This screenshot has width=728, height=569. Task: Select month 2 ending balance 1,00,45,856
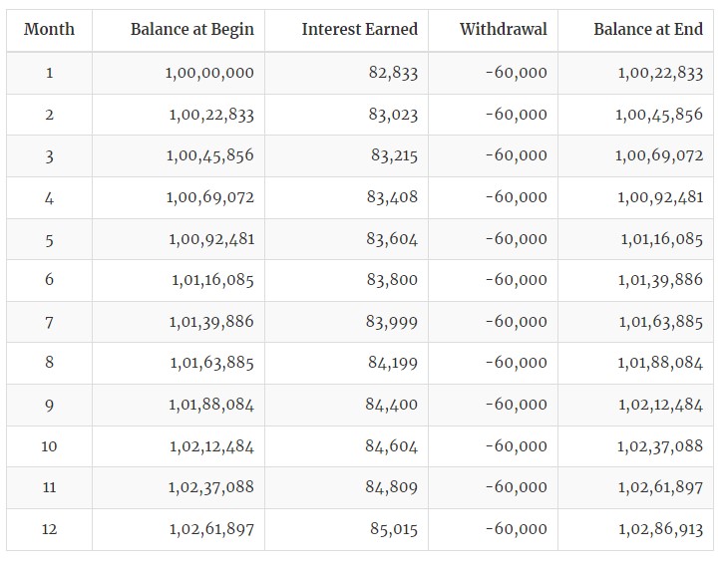659,115
